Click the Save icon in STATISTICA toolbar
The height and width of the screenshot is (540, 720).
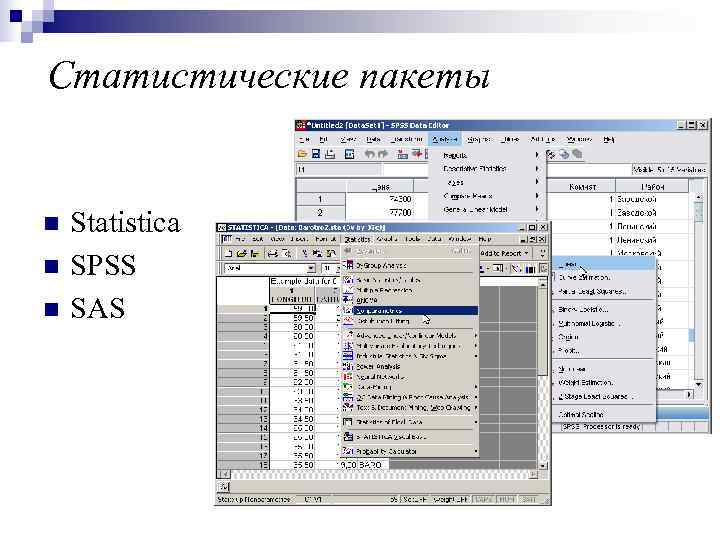click(x=255, y=253)
